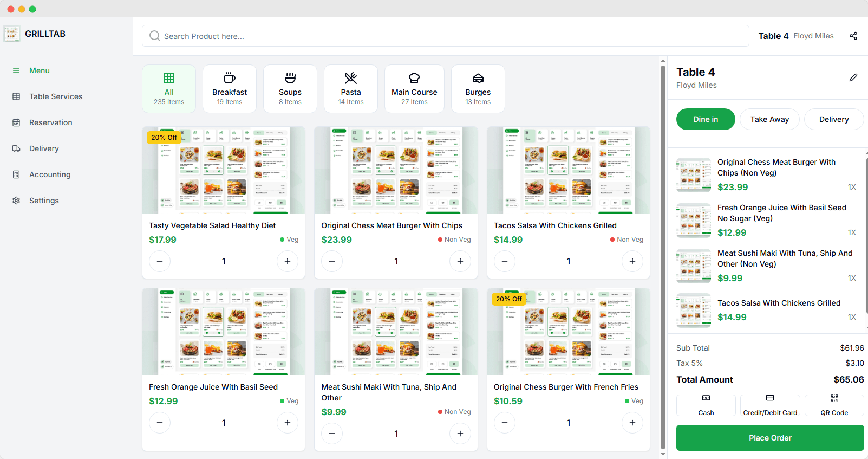Open the Reservation menu item

50,122
